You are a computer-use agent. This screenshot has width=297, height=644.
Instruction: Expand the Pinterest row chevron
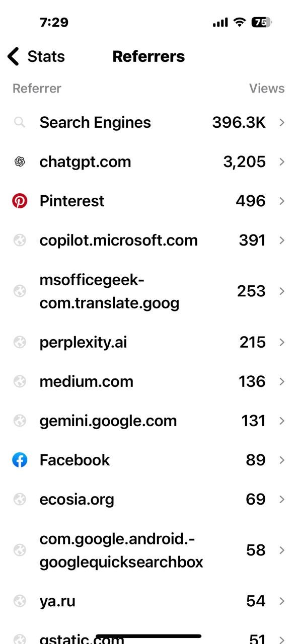coord(281,200)
